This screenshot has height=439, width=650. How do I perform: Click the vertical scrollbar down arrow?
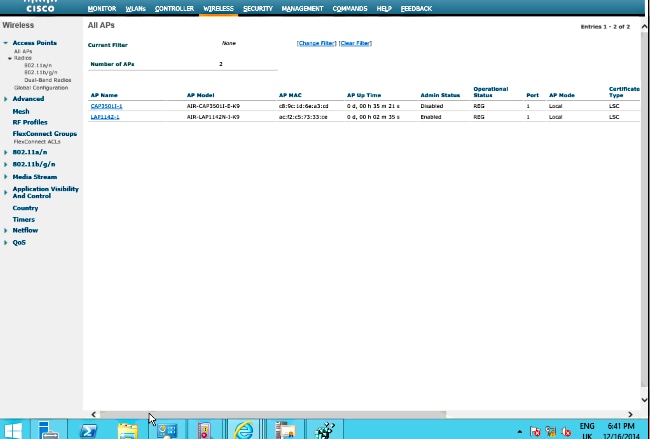(644, 400)
